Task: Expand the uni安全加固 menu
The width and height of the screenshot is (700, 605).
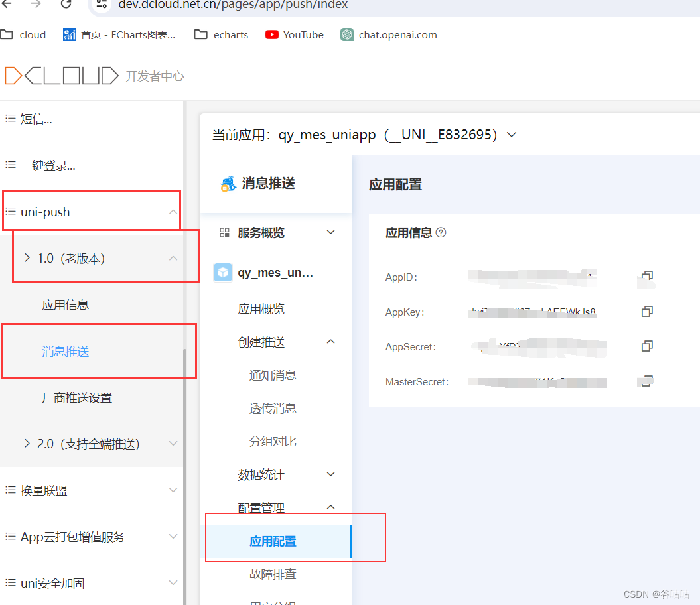Action: point(173,582)
